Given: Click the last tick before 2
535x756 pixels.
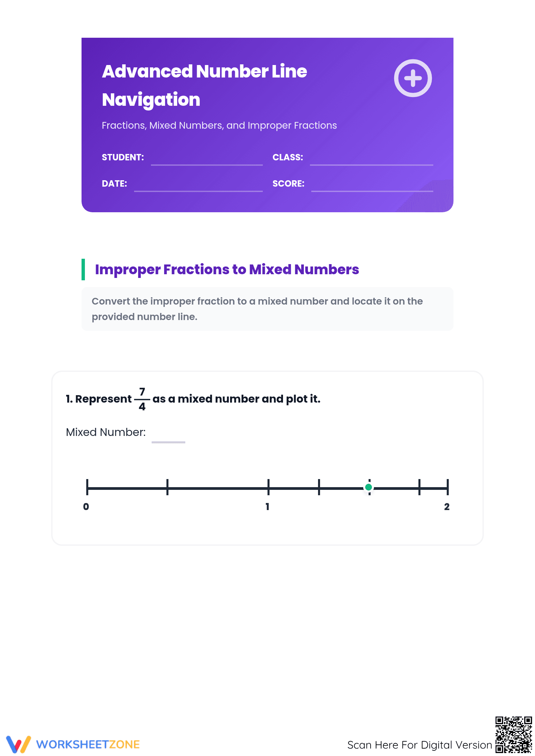Looking at the screenshot, I should tap(419, 487).
